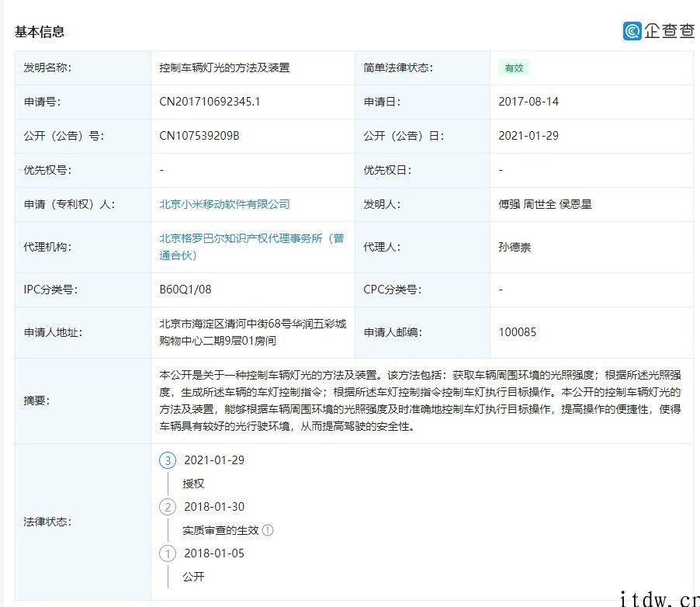Click the 授权 legal status entry
This screenshot has width=700, height=607.
193,484
